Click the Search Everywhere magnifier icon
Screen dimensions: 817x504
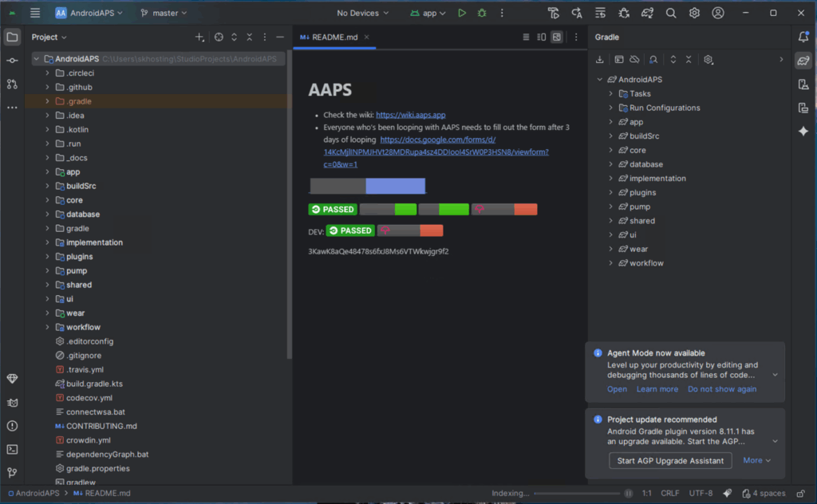671,13
